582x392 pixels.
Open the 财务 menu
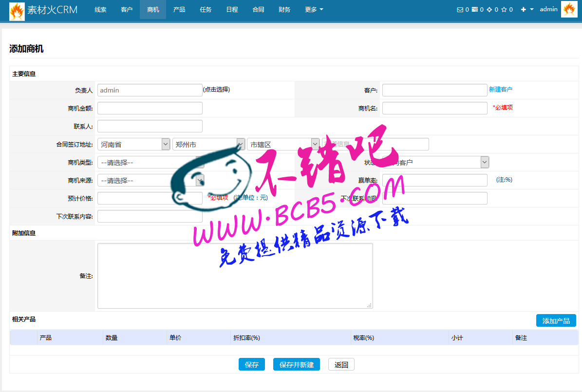284,10
